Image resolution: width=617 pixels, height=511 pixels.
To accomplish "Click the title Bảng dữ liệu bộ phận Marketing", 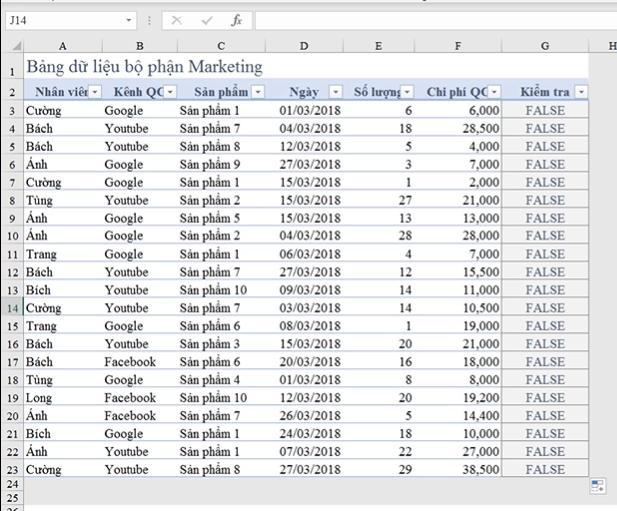I will [144, 66].
